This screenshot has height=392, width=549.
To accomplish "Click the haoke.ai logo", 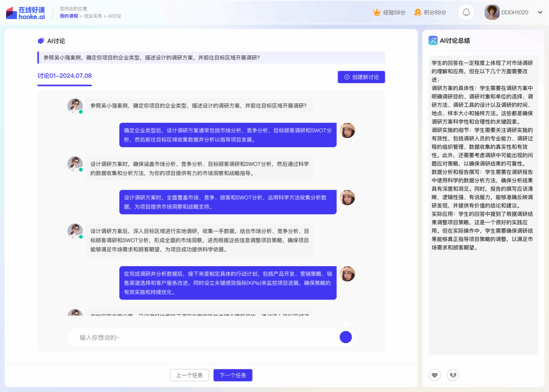I will pyautogui.click(x=25, y=13).
